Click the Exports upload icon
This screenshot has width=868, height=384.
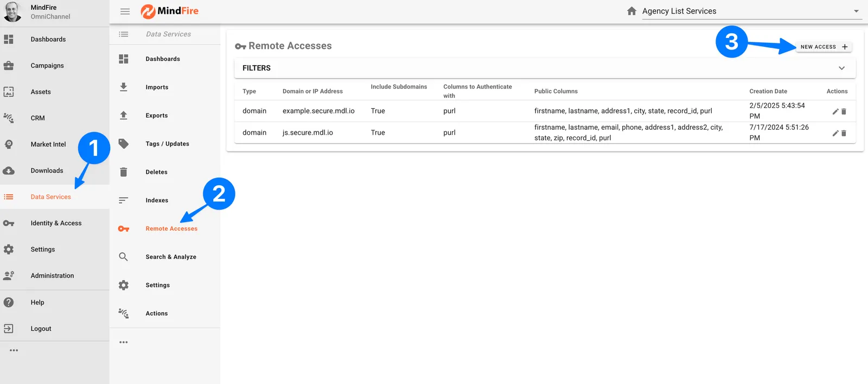[124, 115]
